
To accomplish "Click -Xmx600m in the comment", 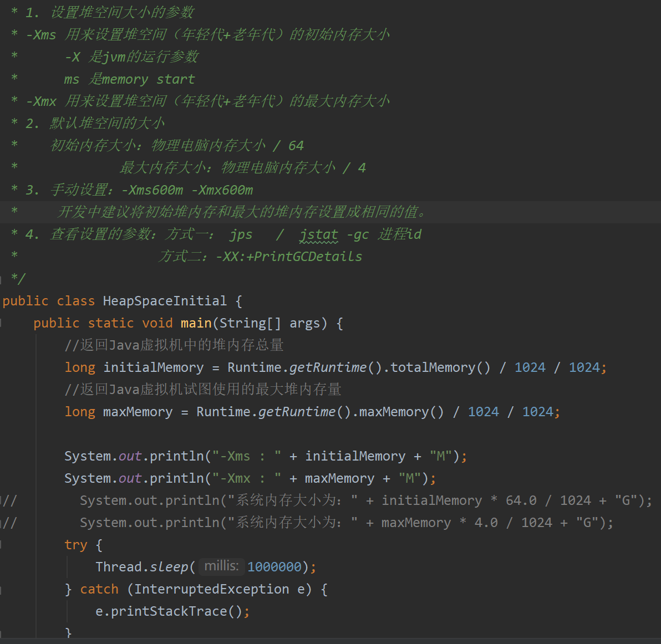I will coord(222,190).
